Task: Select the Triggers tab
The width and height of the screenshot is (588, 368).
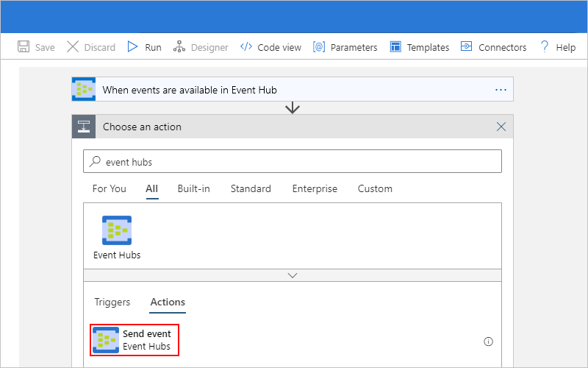Action: point(112,302)
